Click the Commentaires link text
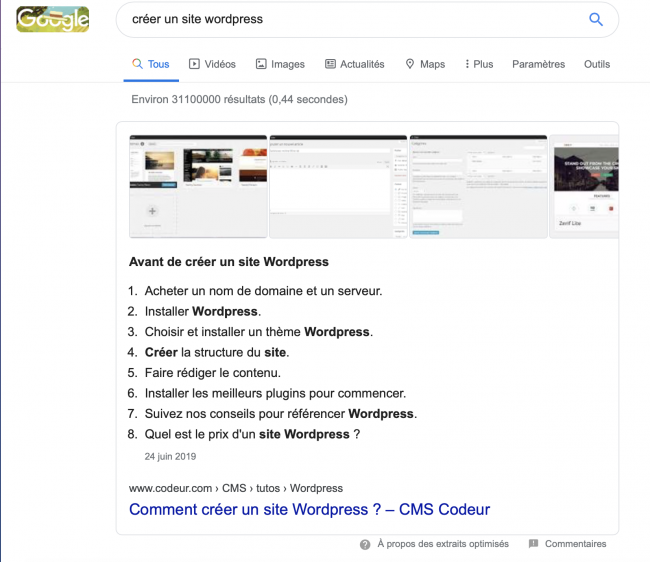Screen dimensions: 650x562 (575, 544)
